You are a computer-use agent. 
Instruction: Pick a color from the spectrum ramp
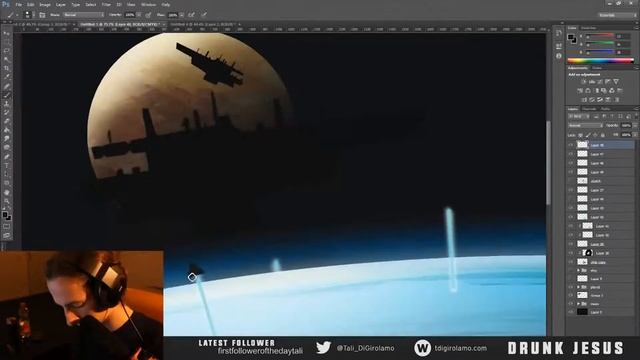[600, 61]
